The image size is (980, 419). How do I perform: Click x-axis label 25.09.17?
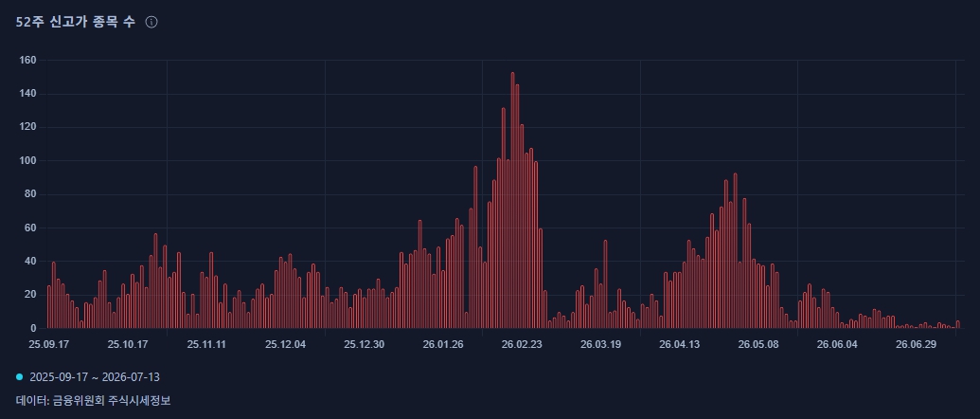[48, 344]
